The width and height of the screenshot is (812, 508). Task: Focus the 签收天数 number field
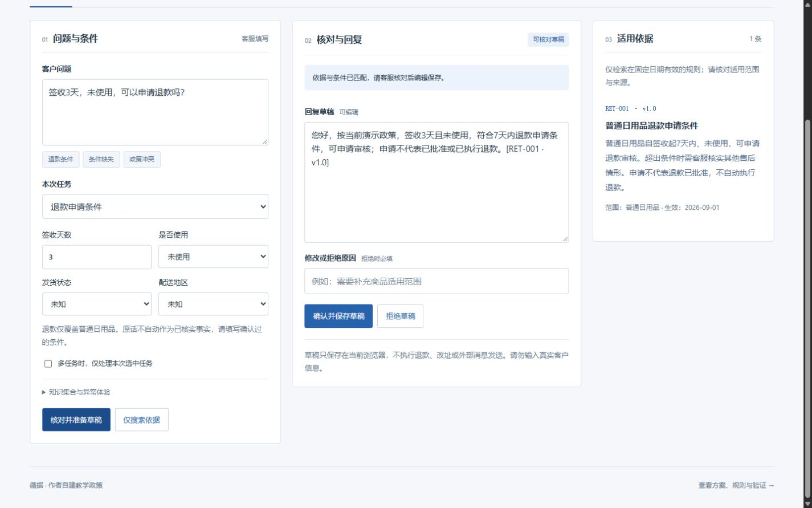[97, 257]
